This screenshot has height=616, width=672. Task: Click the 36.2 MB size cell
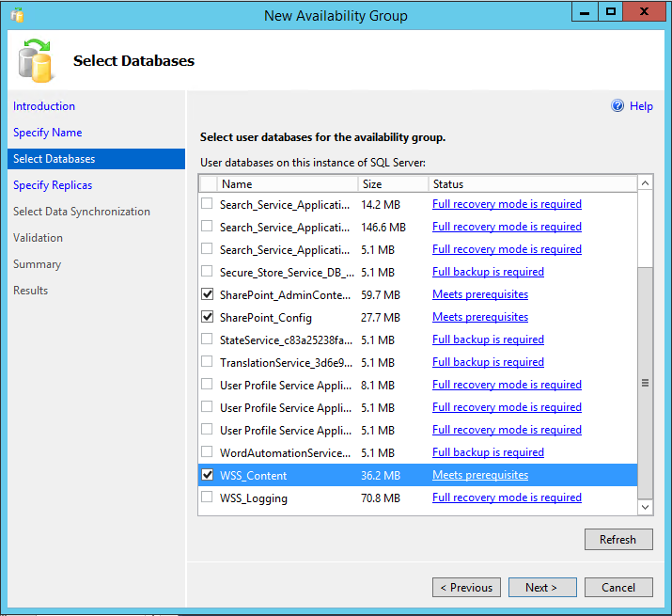(x=380, y=475)
